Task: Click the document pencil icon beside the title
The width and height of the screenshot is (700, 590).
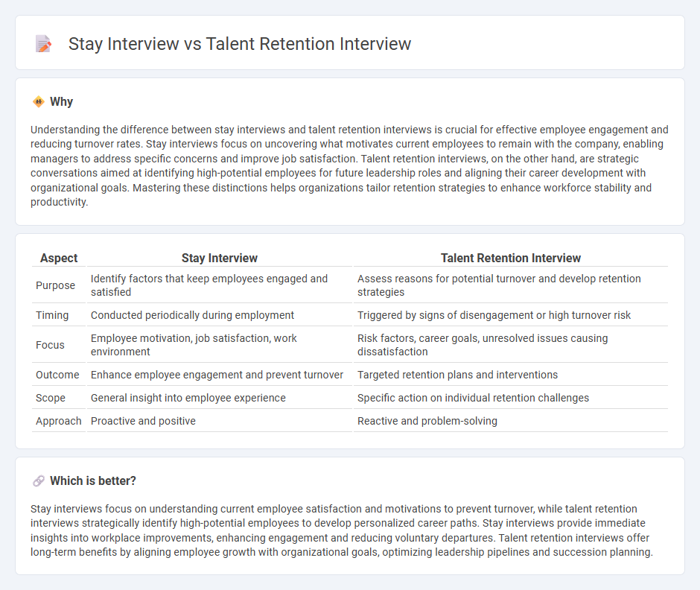Action: click(x=43, y=44)
